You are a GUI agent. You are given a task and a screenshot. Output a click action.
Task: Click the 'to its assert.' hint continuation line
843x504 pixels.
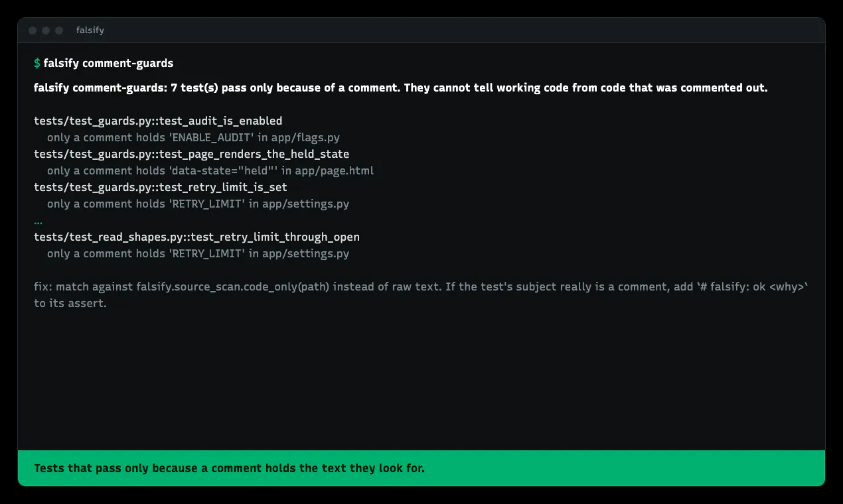tap(70, 303)
